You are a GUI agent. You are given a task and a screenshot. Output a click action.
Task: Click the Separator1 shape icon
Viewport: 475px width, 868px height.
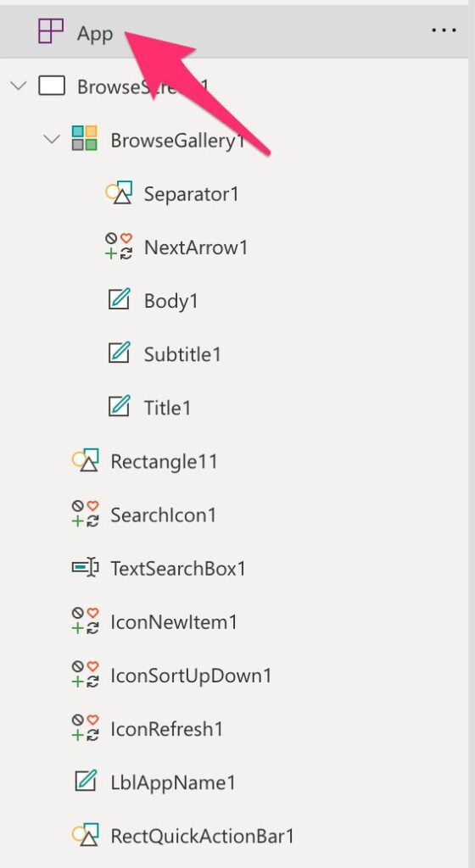pos(119,192)
